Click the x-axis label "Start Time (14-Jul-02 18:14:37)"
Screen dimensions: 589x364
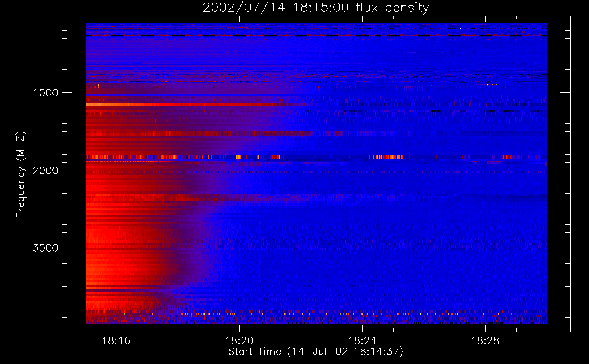coord(316,352)
